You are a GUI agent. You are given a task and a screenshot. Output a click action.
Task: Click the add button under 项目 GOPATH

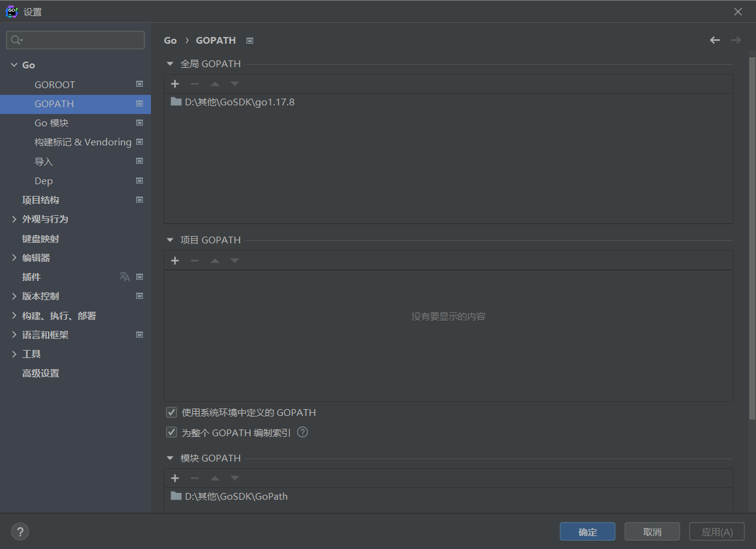[175, 261]
